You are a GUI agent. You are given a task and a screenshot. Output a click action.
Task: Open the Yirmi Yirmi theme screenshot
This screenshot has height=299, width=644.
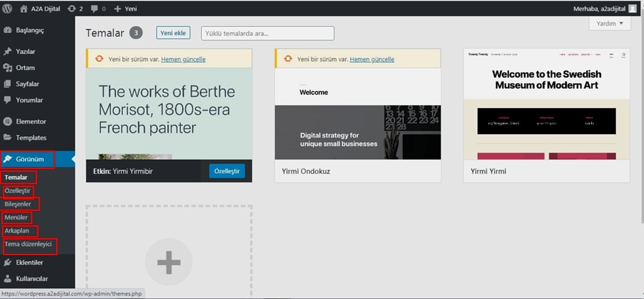coord(546,104)
